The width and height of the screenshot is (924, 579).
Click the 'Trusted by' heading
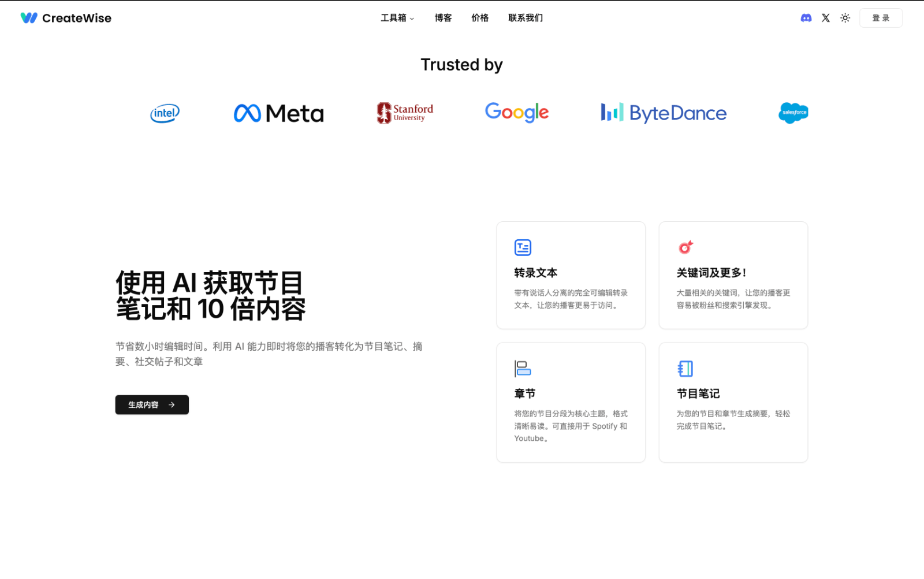(x=461, y=65)
